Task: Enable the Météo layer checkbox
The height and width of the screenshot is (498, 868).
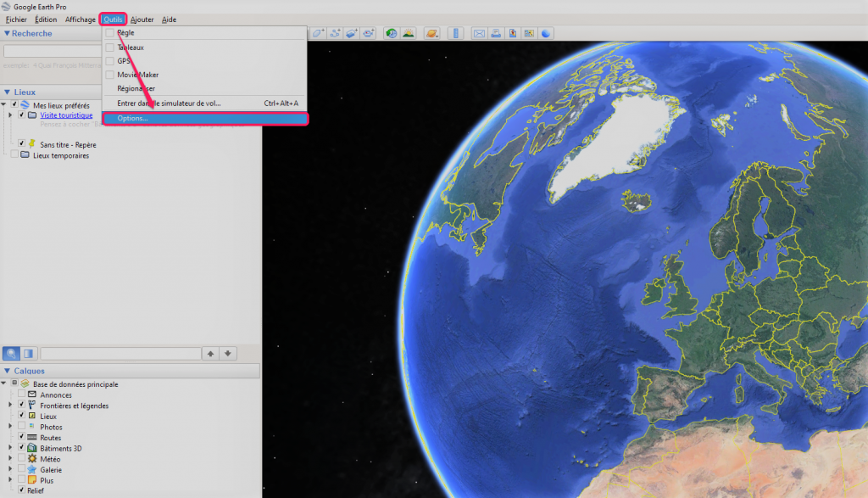Action: pos(21,459)
